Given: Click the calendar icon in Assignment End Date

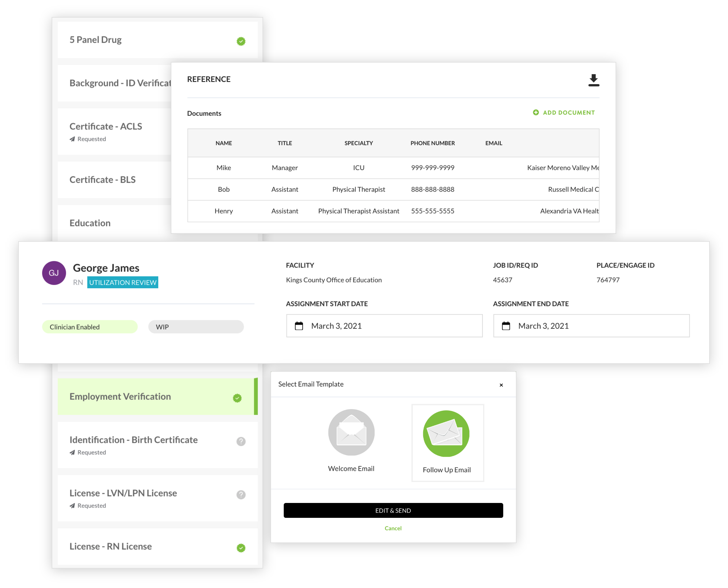Looking at the screenshot, I should (506, 326).
